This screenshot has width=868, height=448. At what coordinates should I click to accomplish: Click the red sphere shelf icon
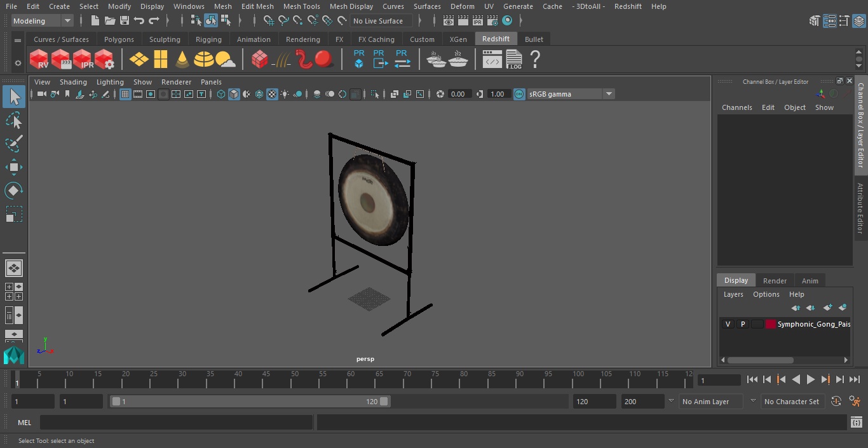coord(324,60)
